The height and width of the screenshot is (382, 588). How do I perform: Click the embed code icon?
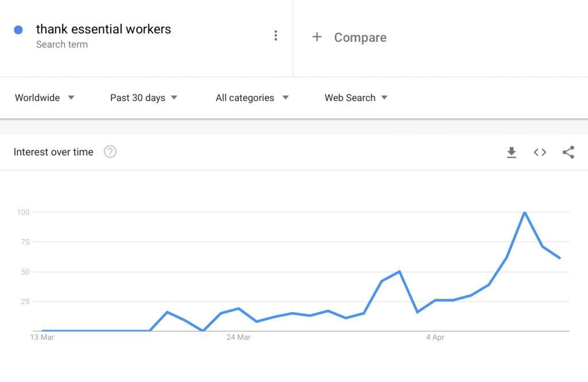[x=540, y=152]
